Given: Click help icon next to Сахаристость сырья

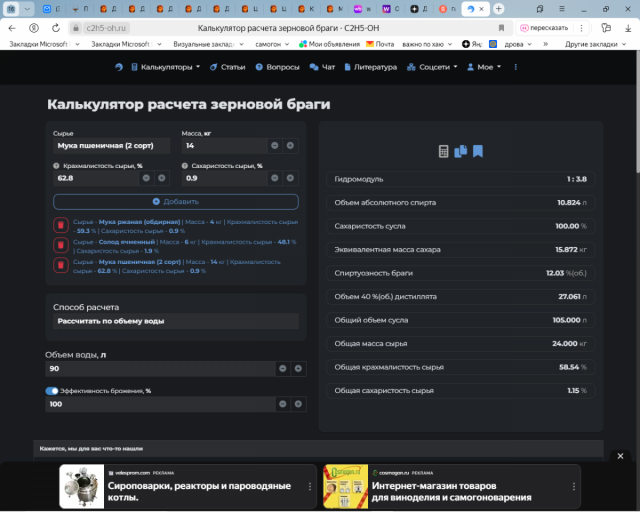Looking at the screenshot, I should tap(185, 166).
